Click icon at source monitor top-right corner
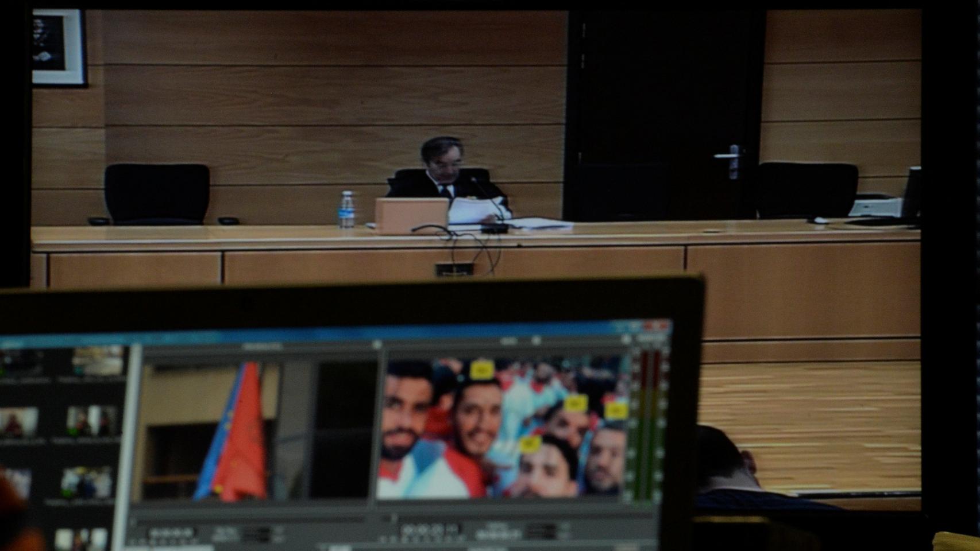 coord(377,344)
